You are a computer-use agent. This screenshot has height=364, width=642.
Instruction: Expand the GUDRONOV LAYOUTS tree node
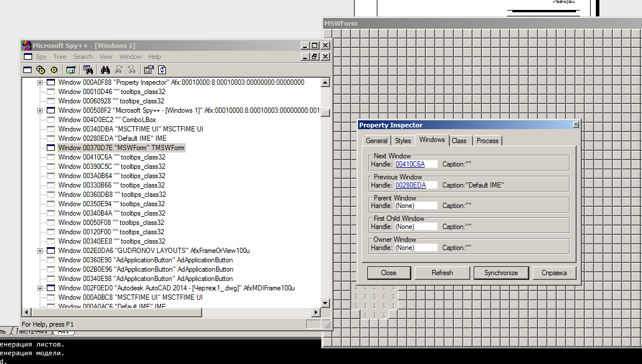click(40, 251)
